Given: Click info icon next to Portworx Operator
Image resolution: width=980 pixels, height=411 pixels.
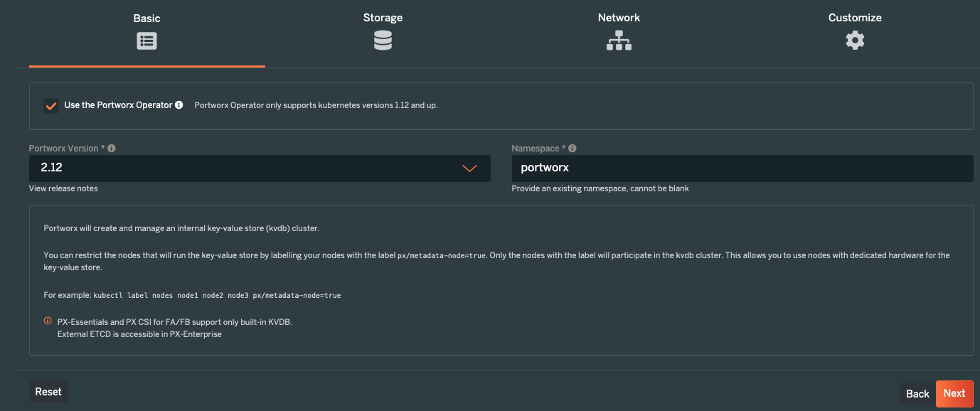Looking at the screenshot, I should point(179,105).
